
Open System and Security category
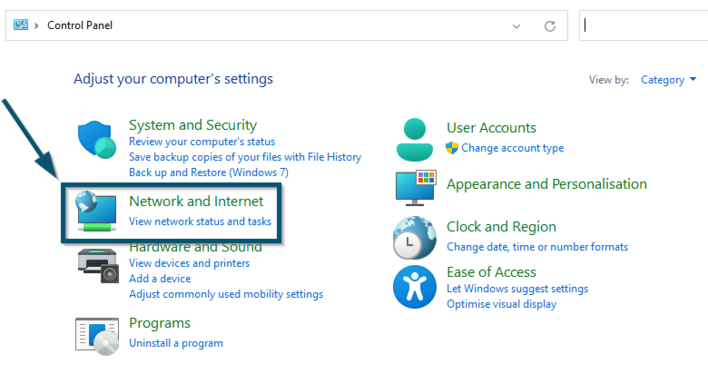click(x=193, y=125)
